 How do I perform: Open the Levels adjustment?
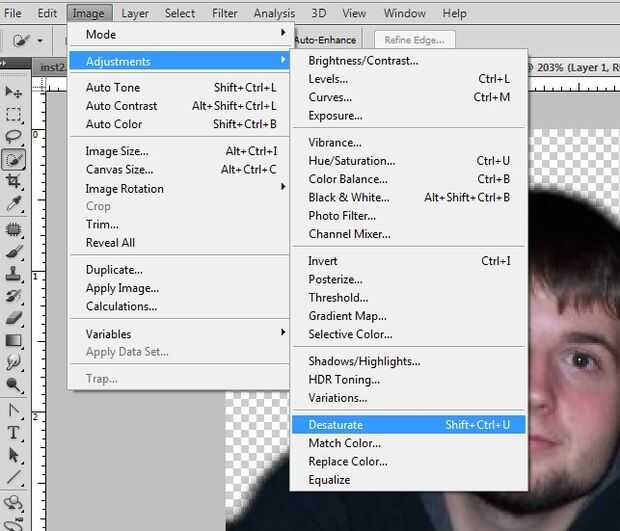[x=408, y=79]
